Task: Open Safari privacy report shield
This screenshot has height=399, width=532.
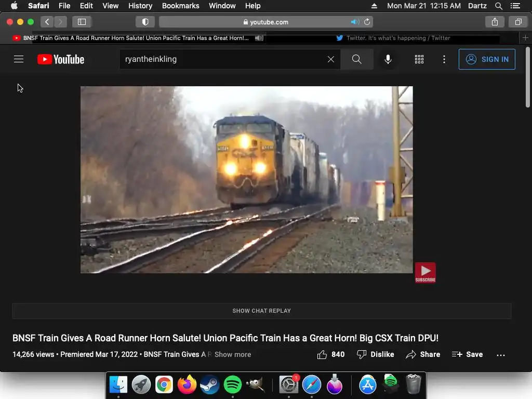Action: pos(145,22)
